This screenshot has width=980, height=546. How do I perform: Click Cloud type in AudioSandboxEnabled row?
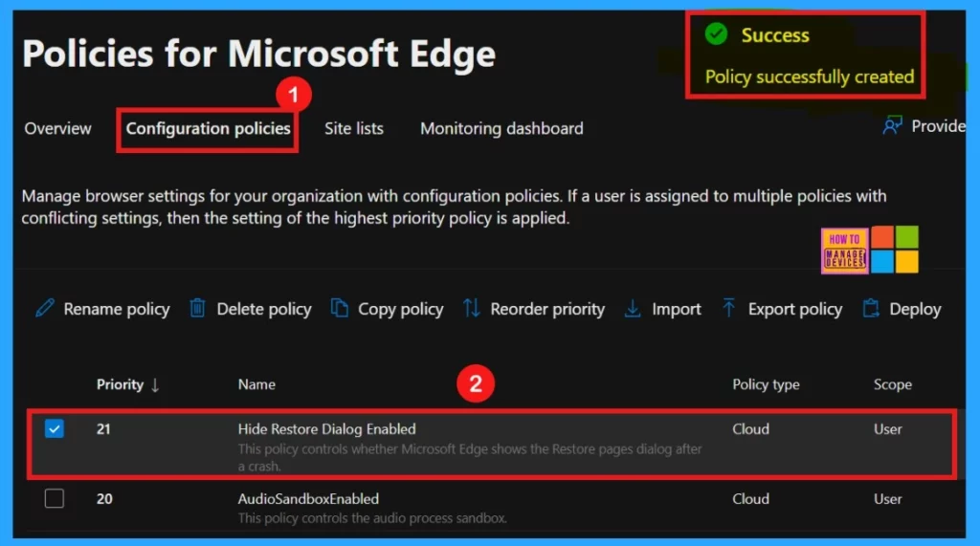point(750,498)
